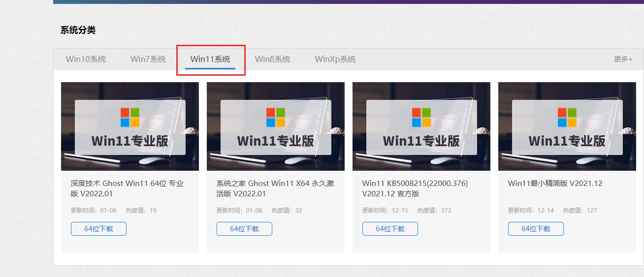Open the 系统之家 Ghost Win11 thumbnail image

point(276,126)
